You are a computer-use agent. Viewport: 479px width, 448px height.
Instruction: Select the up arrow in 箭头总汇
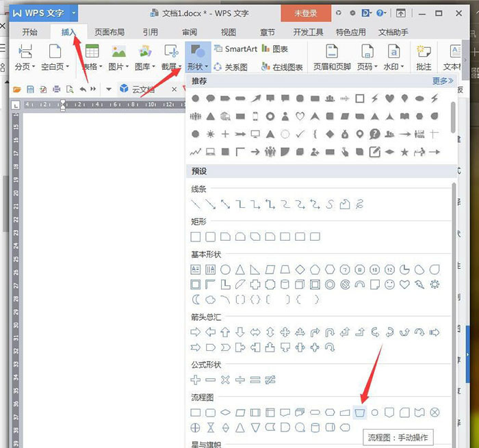tap(225, 332)
